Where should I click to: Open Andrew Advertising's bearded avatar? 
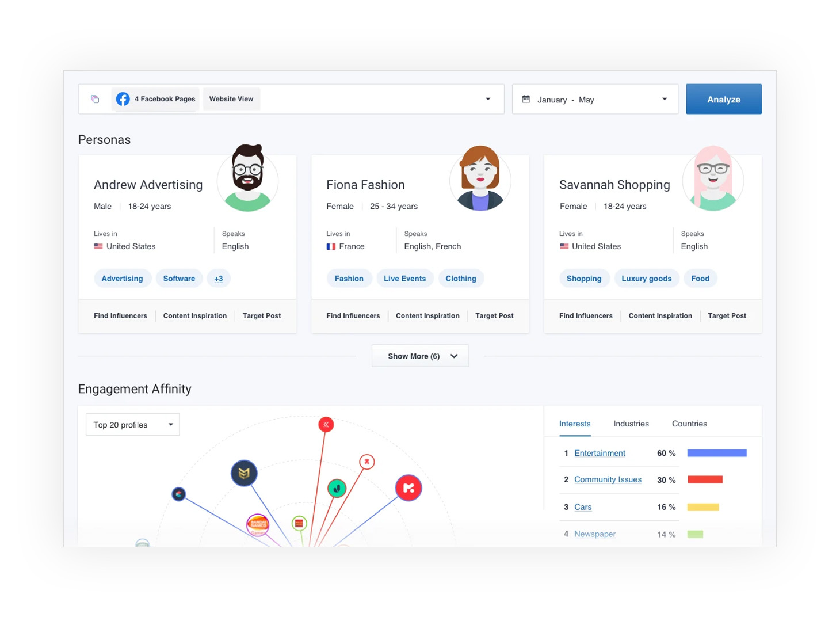[x=248, y=178]
